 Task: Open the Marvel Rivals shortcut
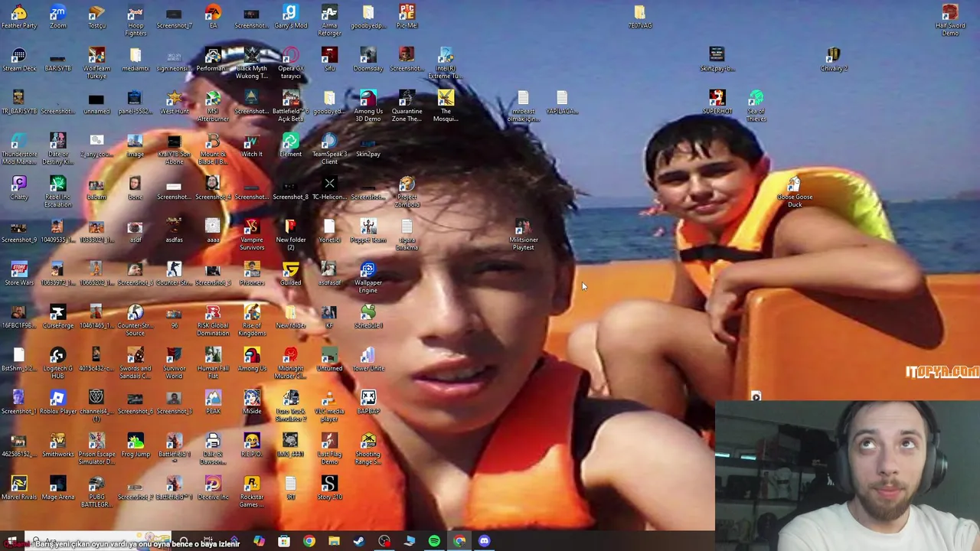point(19,488)
